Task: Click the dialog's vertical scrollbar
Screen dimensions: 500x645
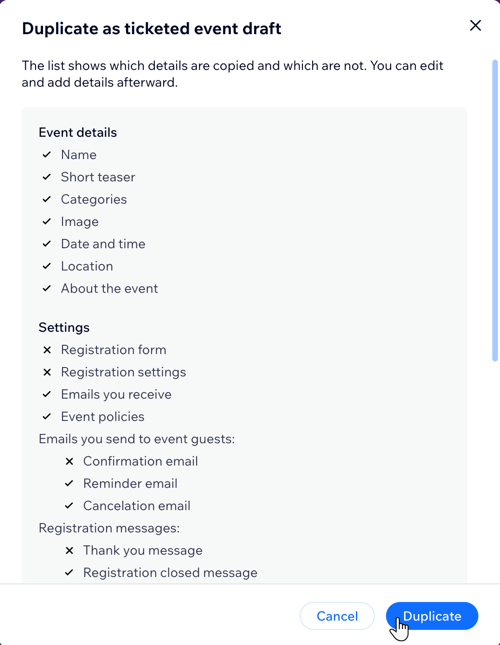Action: click(495, 211)
